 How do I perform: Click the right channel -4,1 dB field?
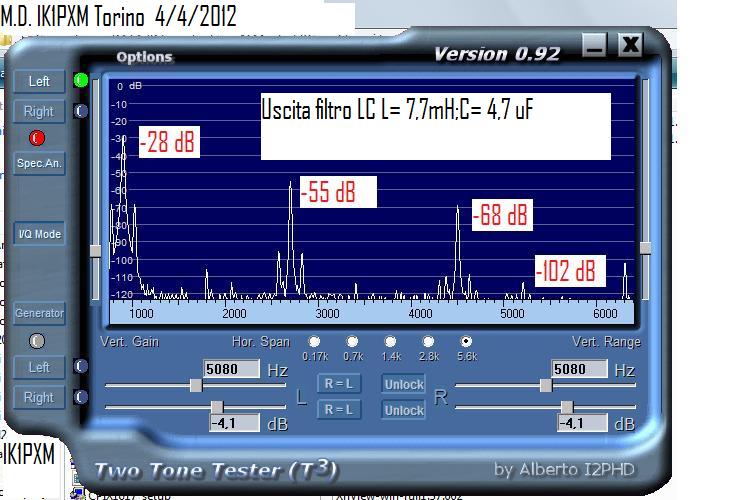(579, 423)
